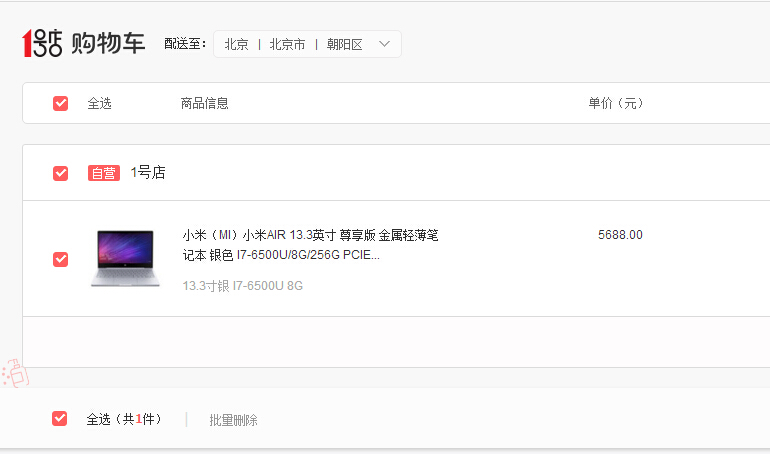Open the laptop product thumbnail image

tap(125, 258)
